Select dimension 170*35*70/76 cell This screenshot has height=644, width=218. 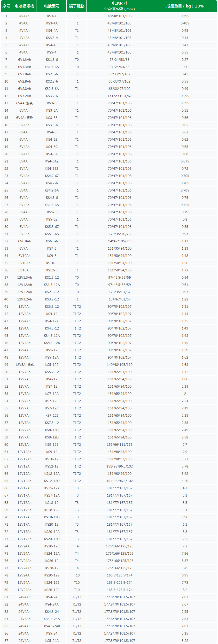click(119, 234)
